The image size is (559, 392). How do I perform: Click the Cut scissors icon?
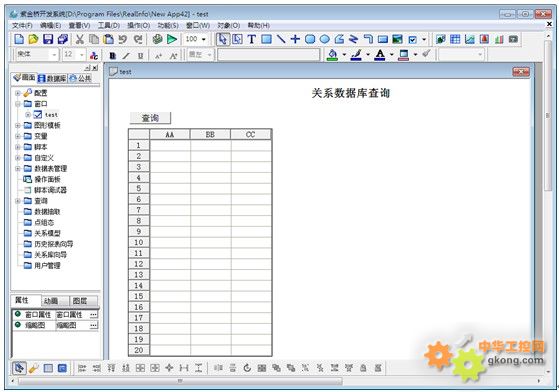[80, 39]
